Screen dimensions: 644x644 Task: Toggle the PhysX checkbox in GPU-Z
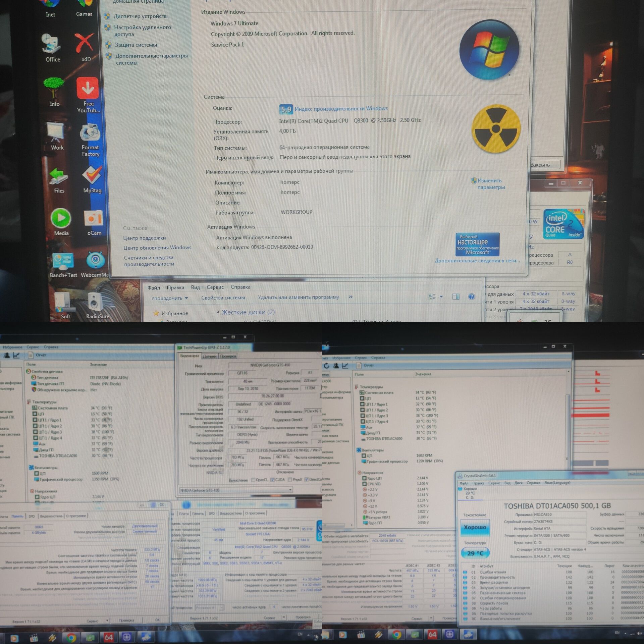[290, 480]
